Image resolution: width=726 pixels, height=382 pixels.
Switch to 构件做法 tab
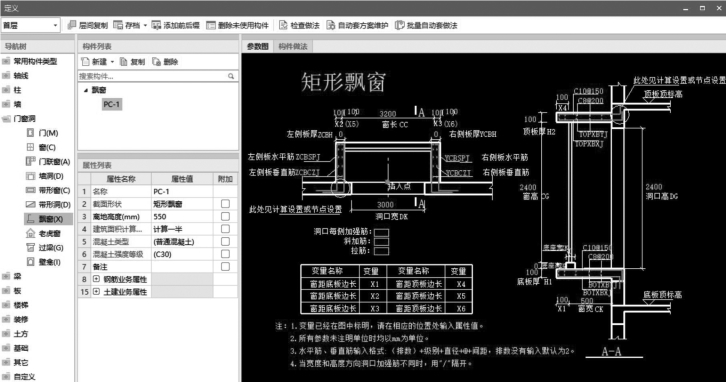[x=293, y=46]
